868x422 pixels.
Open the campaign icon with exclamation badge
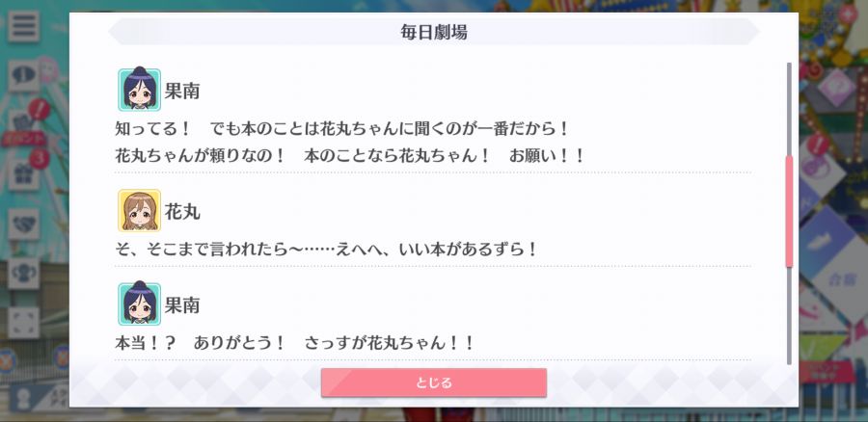(23, 126)
